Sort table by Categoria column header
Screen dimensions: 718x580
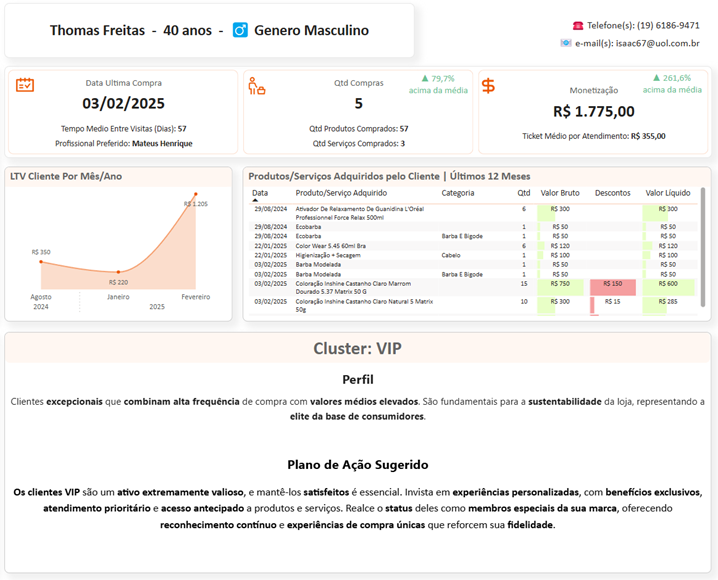pyautogui.click(x=458, y=193)
